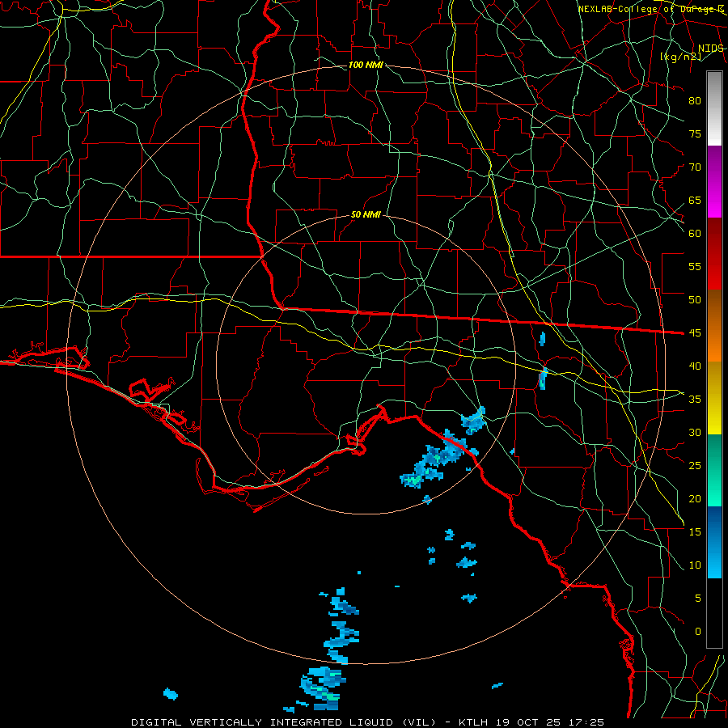728x728 pixels.
Task: Click the NIDS label above the scale
Action: click(x=710, y=49)
